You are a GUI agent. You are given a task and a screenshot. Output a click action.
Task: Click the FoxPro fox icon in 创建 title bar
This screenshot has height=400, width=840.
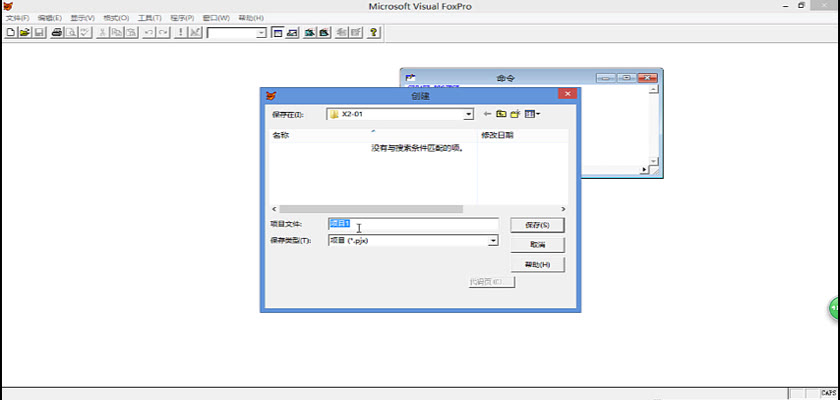[271, 96]
